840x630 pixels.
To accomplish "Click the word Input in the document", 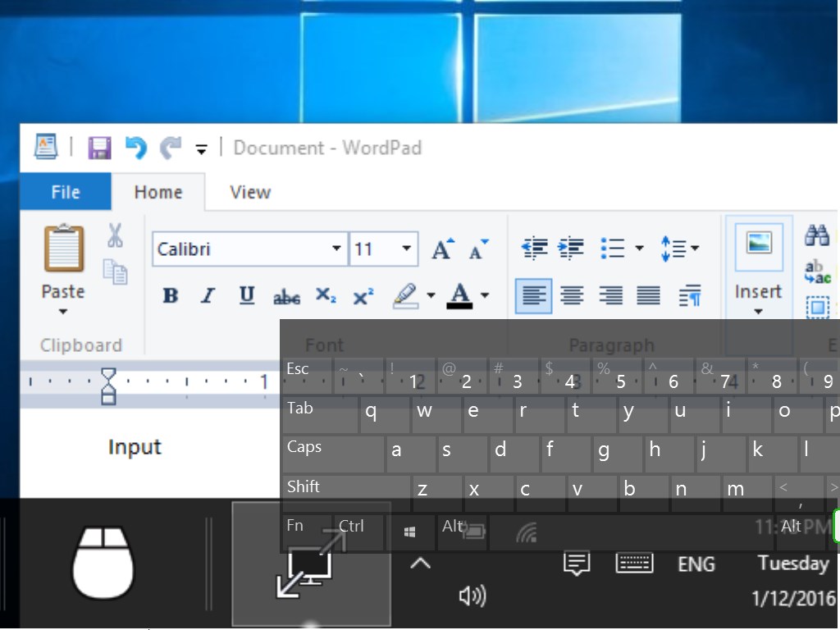I will (135, 447).
